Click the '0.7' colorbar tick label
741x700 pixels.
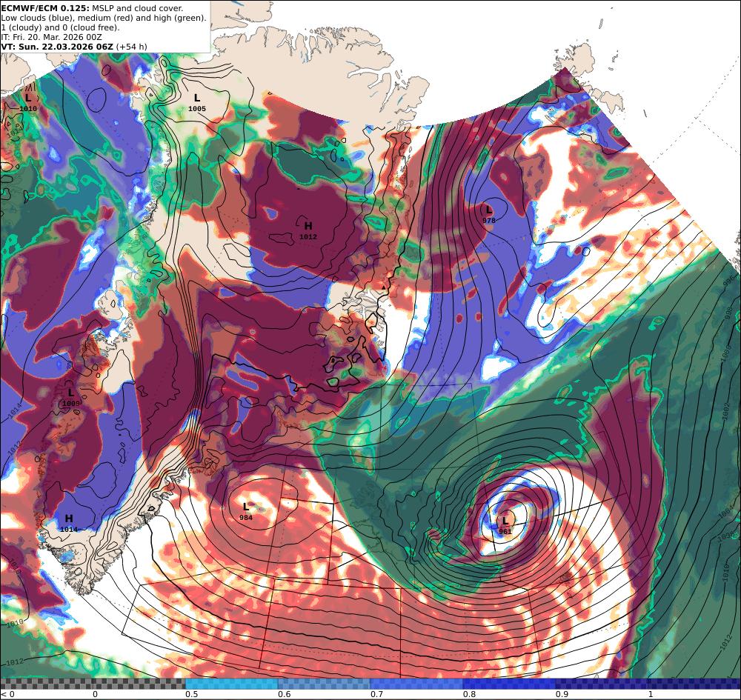(376, 694)
